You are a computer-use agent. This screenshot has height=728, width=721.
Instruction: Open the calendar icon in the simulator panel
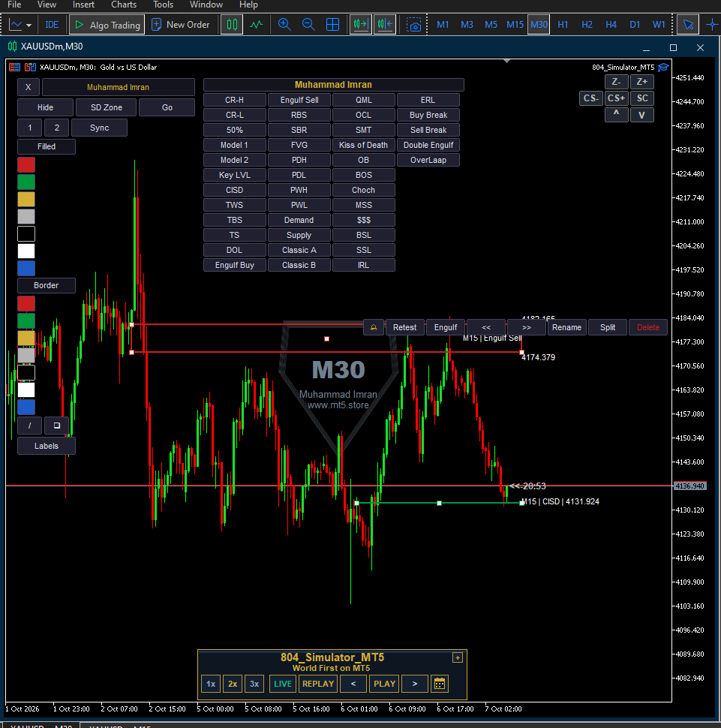[x=440, y=684]
